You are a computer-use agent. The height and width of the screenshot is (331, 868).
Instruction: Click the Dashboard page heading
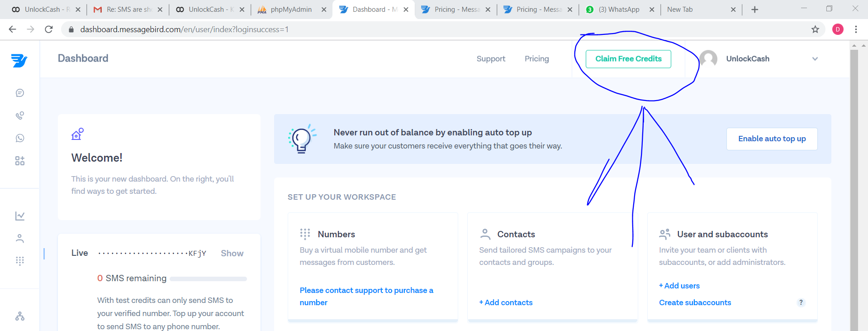click(83, 58)
